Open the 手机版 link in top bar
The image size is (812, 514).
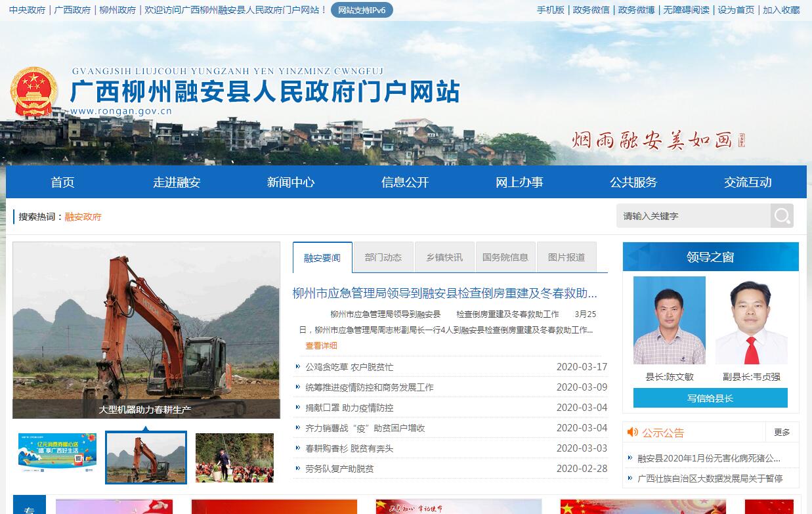(550, 10)
